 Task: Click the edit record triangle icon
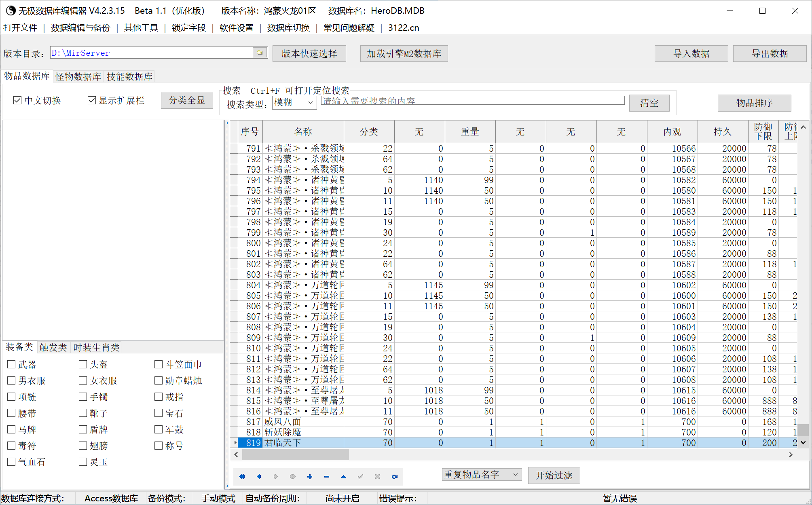click(x=343, y=477)
